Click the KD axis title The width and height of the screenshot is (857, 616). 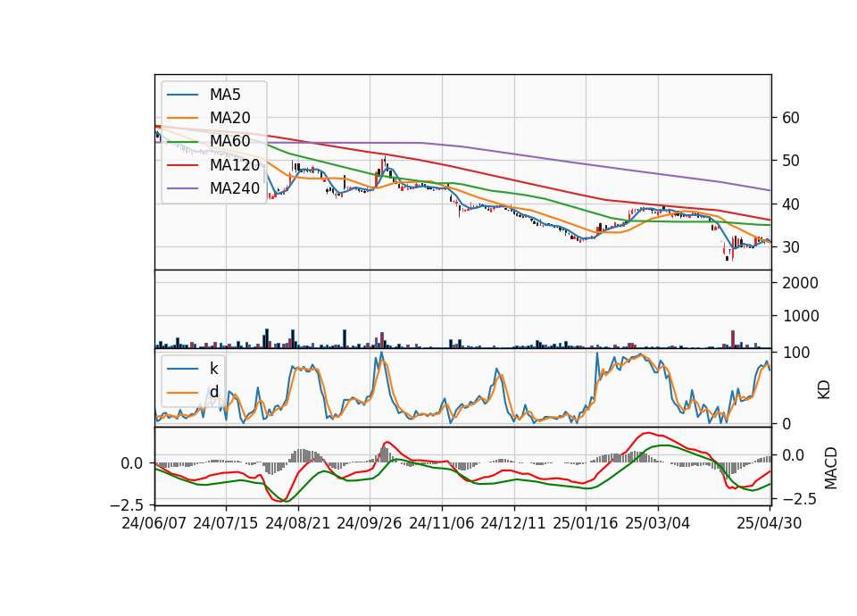[824, 389]
